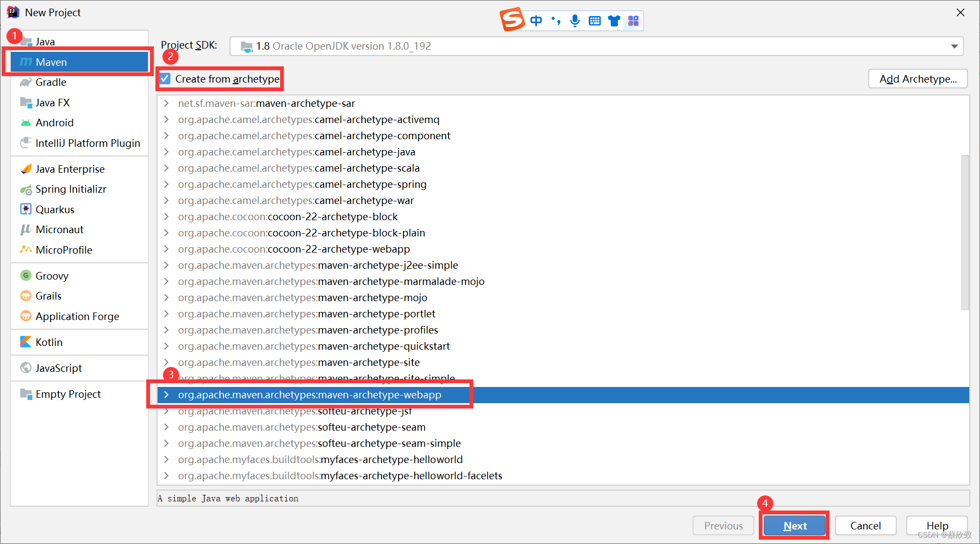Click the archetype list vertical scrollbar
The image size is (980, 544).
pyautogui.click(x=965, y=232)
